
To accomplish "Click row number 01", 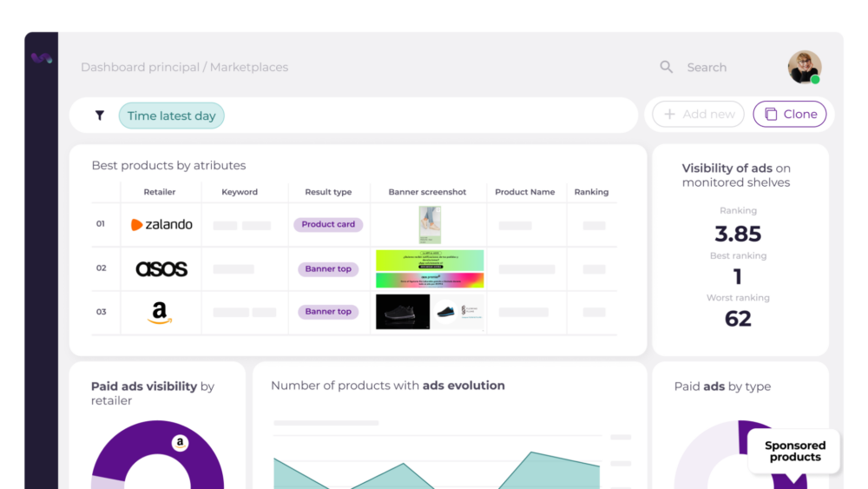I will (x=100, y=224).
